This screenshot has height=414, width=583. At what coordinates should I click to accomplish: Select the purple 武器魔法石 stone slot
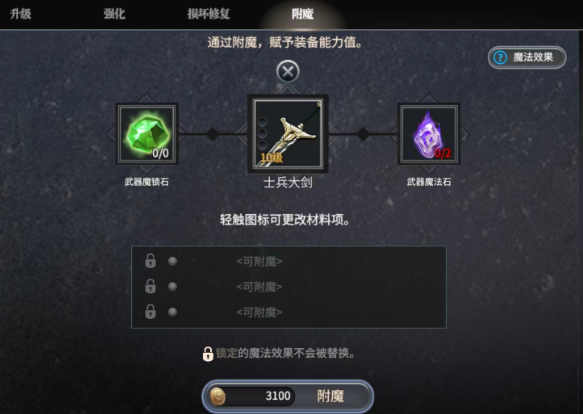click(429, 134)
